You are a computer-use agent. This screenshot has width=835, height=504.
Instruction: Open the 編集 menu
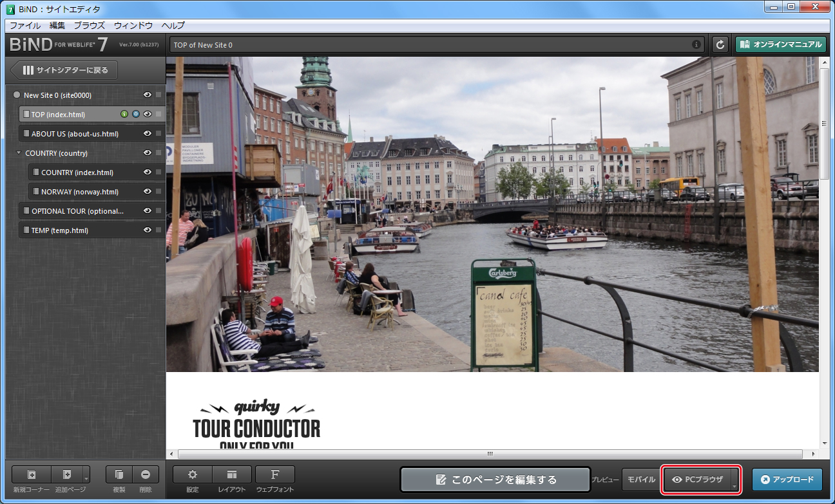pyautogui.click(x=57, y=26)
